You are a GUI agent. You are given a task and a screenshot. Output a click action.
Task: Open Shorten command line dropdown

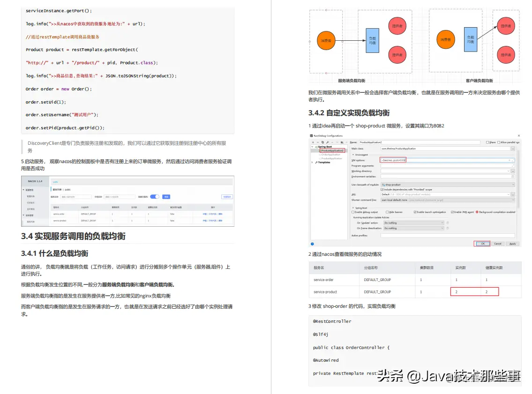[448, 200]
